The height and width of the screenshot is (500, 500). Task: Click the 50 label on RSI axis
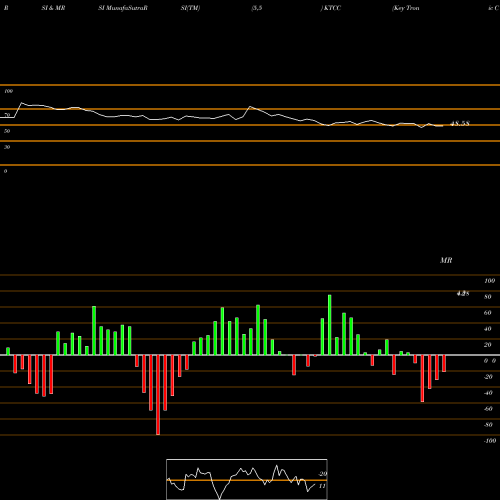[7, 131]
